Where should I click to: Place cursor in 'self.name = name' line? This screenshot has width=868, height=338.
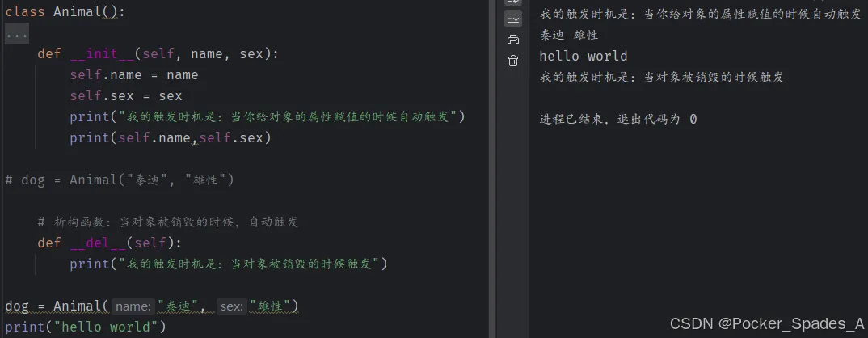pyautogui.click(x=133, y=75)
